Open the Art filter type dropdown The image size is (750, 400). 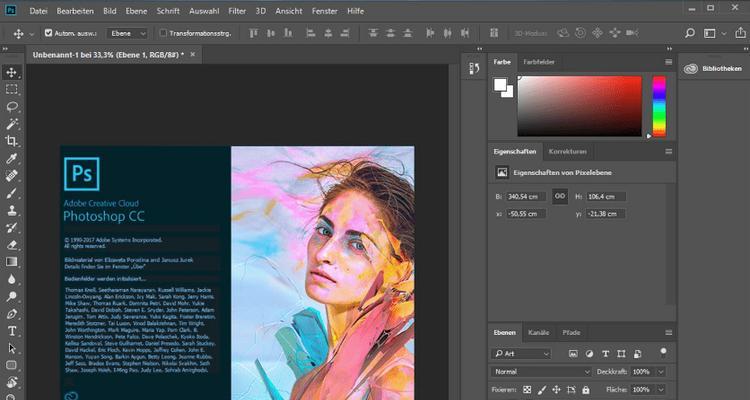pyautogui.click(x=521, y=354)
